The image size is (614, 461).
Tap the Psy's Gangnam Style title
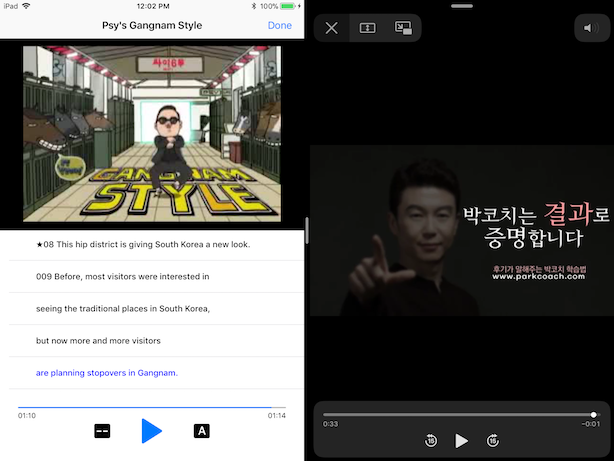click(x=152, y=25)
